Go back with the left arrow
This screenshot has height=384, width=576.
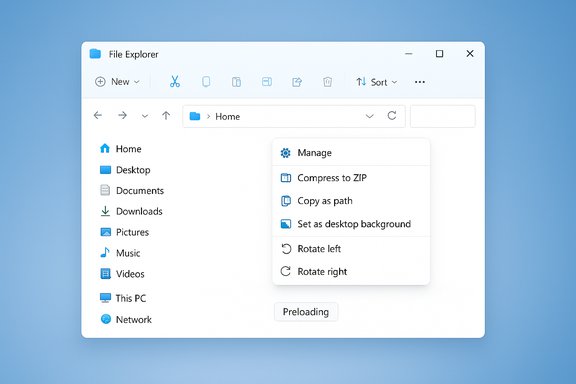(x=98, y=115)
